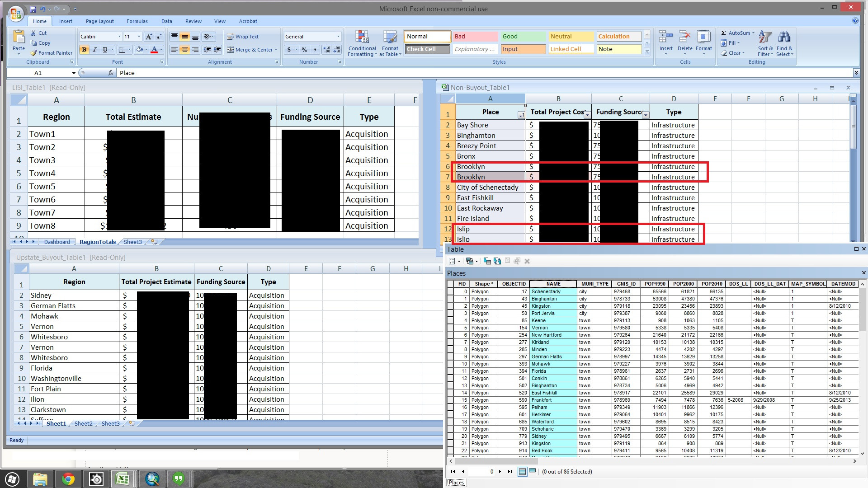Click Conditional Formatting button
The image size is (868, 488).
coord(362,44)
